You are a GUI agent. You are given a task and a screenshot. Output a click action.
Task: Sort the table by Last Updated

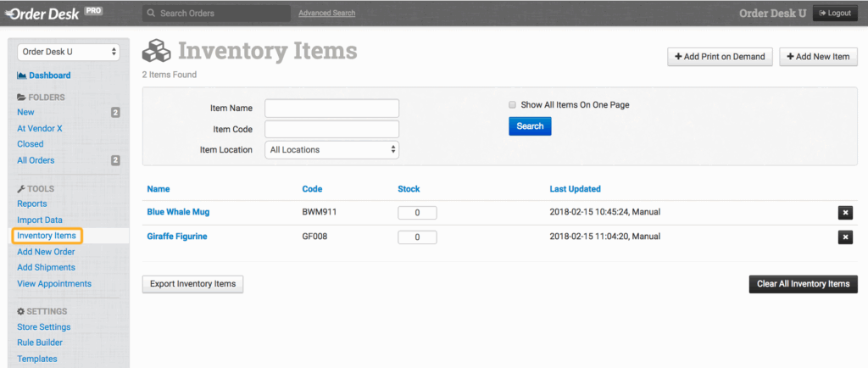point(575,189)
